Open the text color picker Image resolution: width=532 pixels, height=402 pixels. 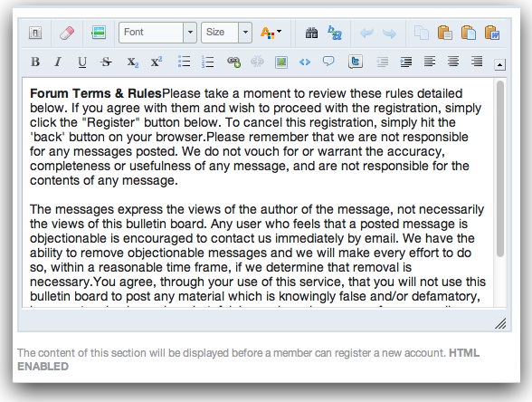tap(271, 33)
